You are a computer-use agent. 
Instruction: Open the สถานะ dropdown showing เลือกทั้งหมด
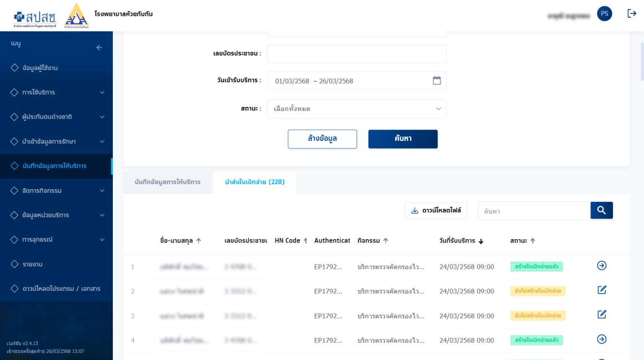[356, 109]
